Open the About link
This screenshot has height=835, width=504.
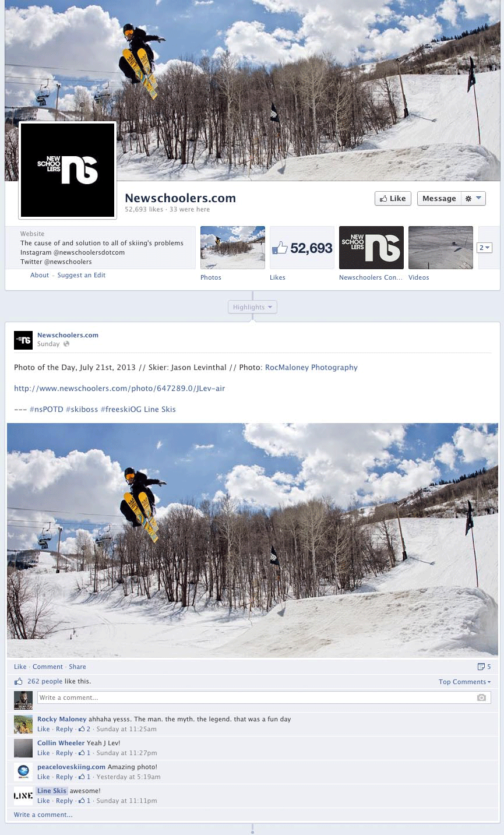(x=40, y=275)
